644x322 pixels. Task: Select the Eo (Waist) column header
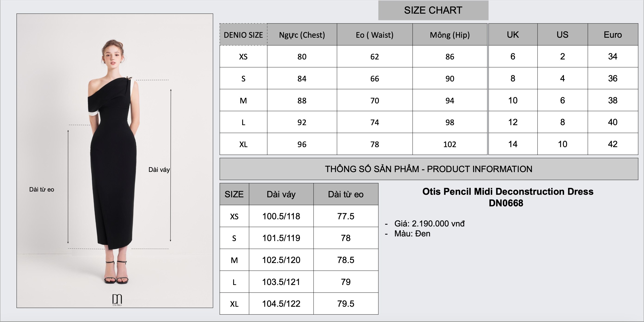tap(374, 35)
